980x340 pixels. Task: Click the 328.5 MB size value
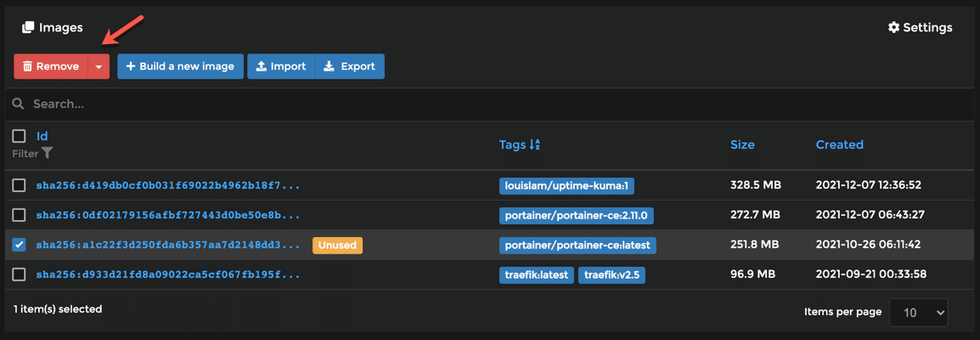click(756, 185)
